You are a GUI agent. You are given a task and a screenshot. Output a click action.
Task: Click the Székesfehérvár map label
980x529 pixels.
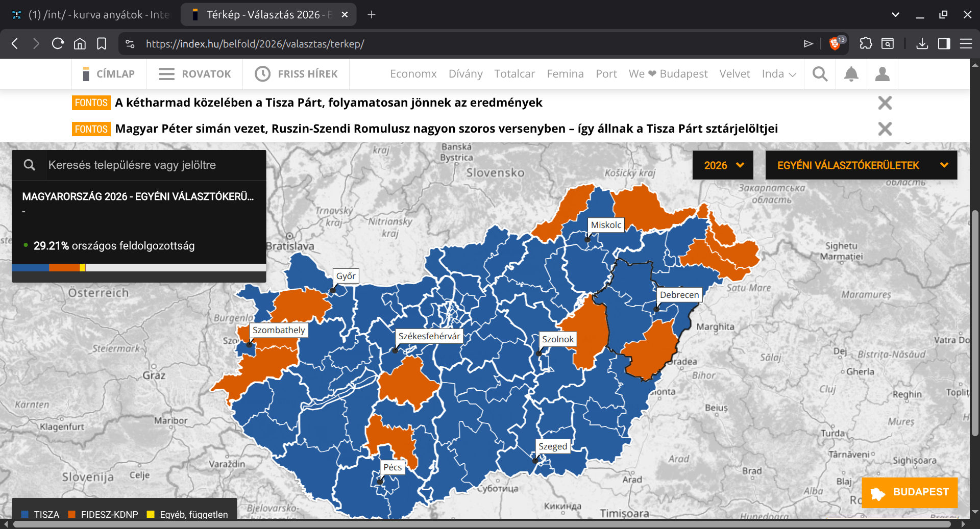pyautogui.click(x=429, y=336)
